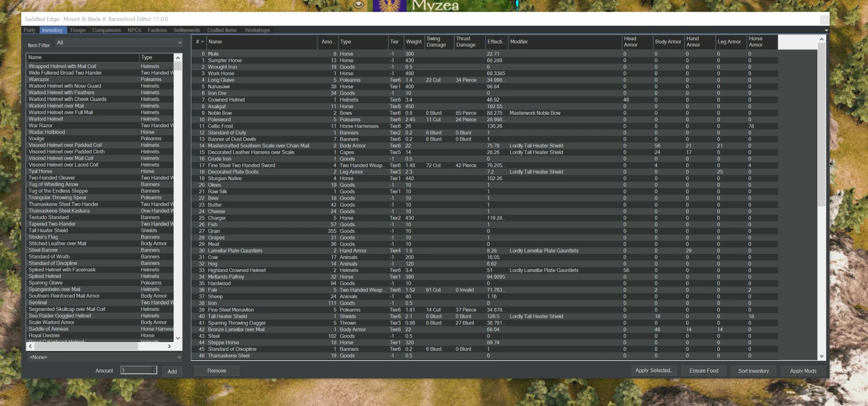The height and width of the screenshot is (406, 868).
Task: Select Crowned Helmet inventory row
Action: click(485, 100)
